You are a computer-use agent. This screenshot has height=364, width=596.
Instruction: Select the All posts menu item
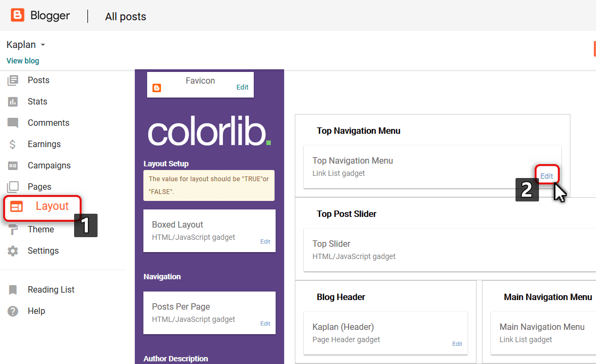pyautogui.click(x=125, y=17)
